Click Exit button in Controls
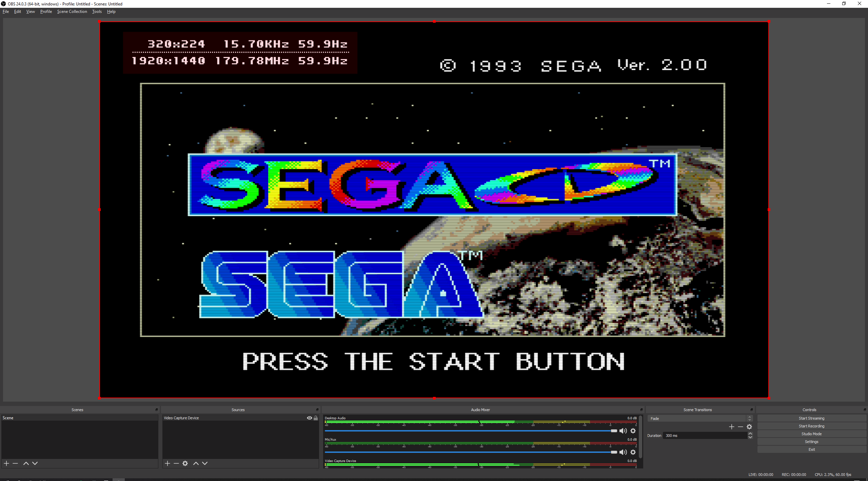 (811, 449)
